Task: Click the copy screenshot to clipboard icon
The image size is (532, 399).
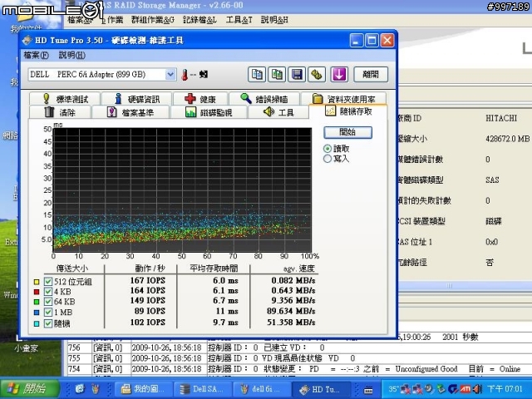Action: (x=277, y=74)
